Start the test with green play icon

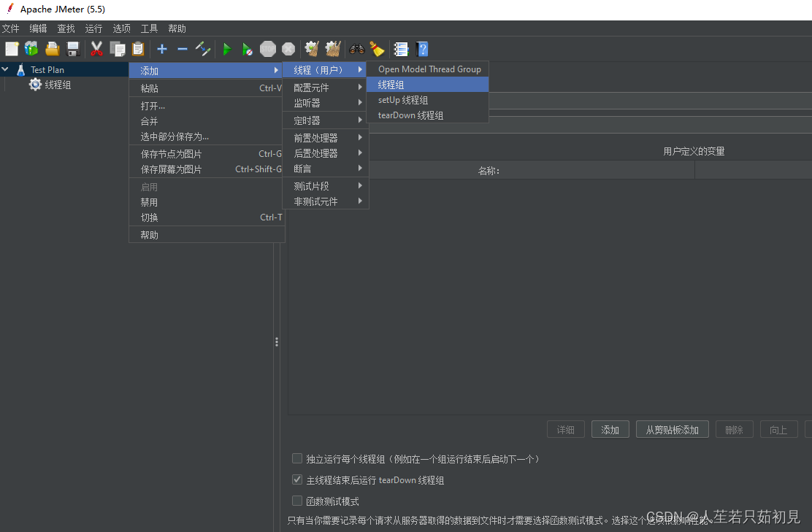227,49
